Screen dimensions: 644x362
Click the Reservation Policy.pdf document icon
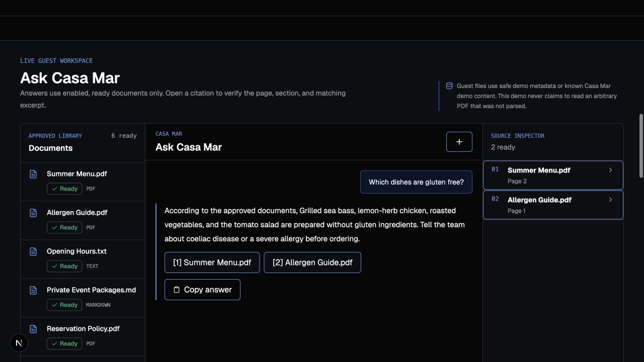33,329
